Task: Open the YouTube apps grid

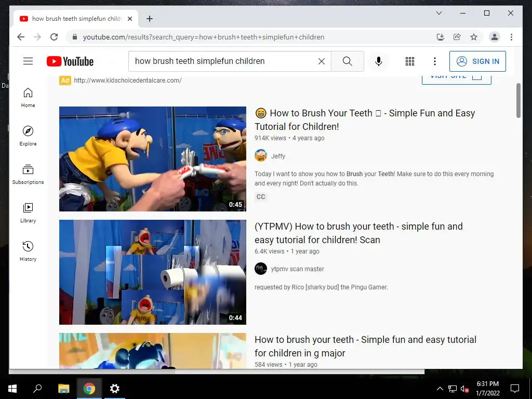Action: pos(410,61)
